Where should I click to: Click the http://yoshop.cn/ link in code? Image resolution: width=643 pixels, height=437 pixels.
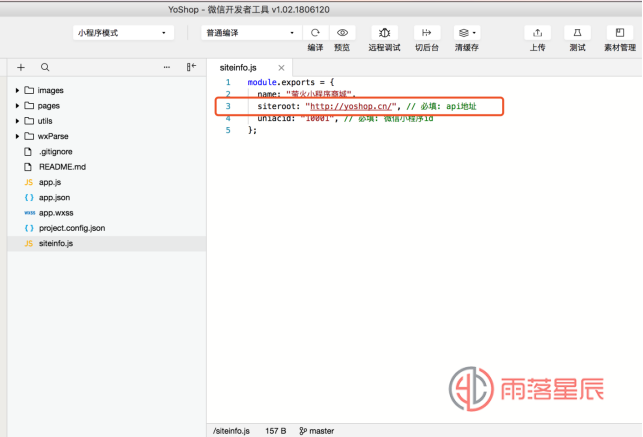point(351,106)
